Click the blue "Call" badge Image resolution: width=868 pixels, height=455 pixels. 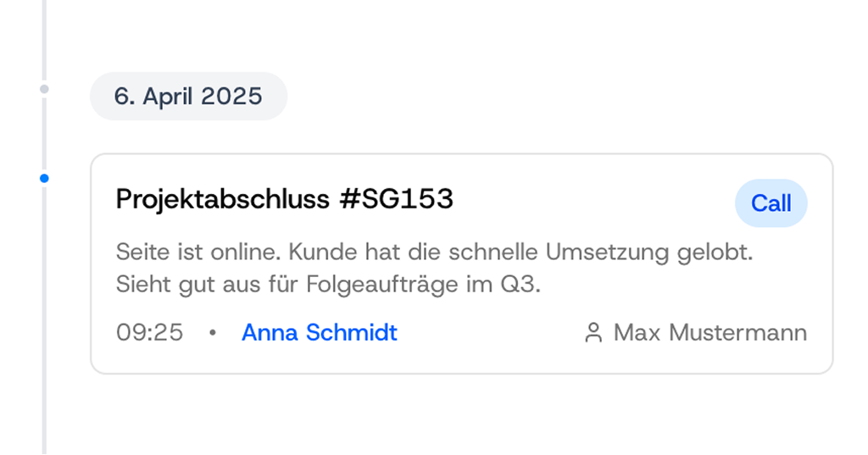(771, 203)
